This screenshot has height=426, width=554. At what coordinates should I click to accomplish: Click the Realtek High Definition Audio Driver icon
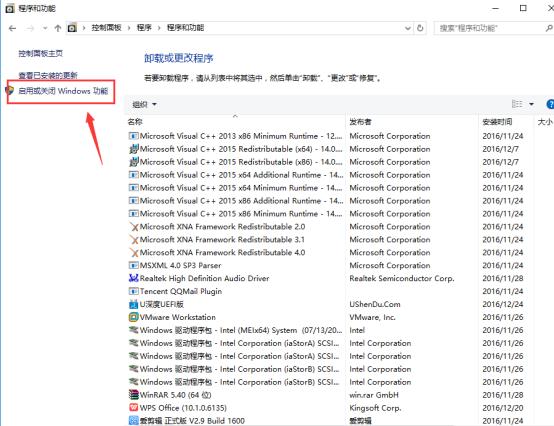click(134, 278)
